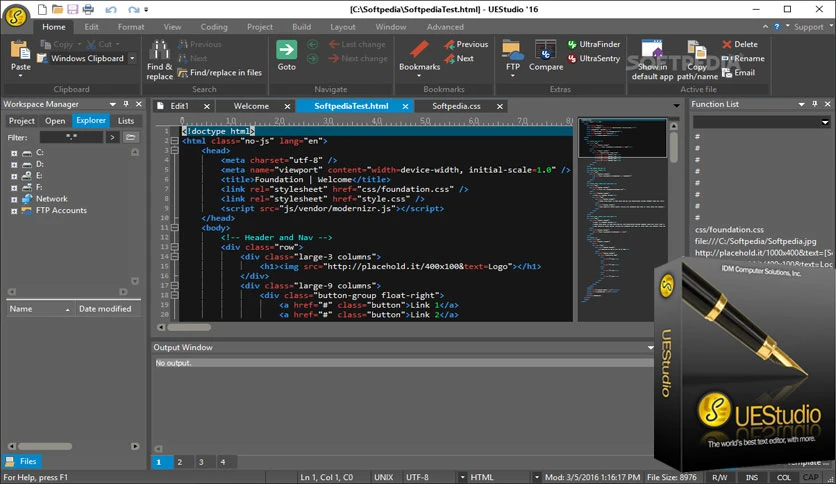Click Copy path/name

(x=697, y=60)
